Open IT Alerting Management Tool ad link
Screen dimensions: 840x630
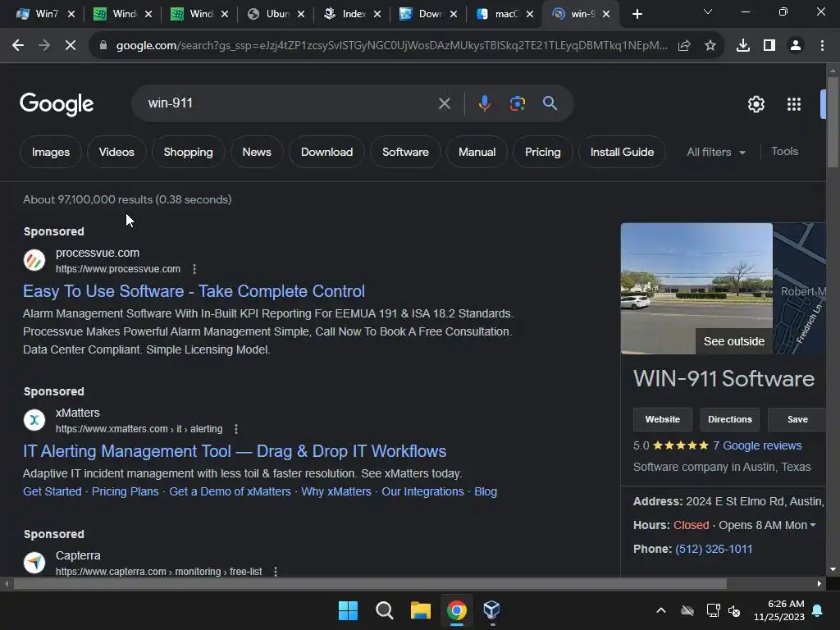tap(235, 452)
